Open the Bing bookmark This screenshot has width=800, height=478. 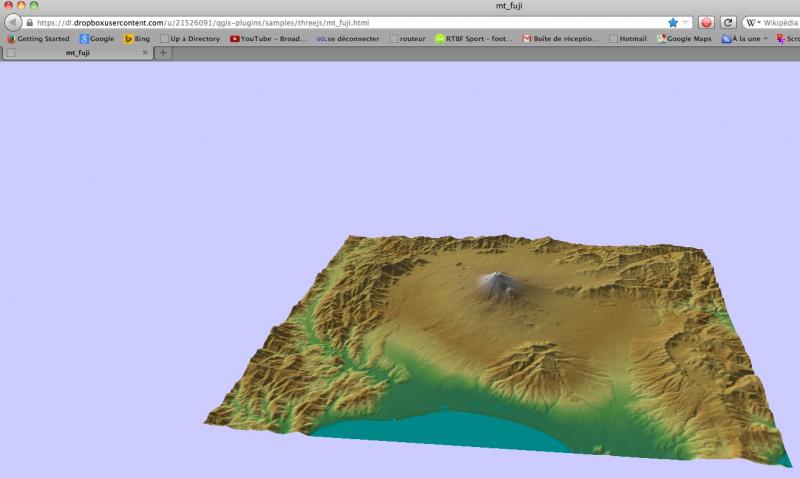coord(136,39)
